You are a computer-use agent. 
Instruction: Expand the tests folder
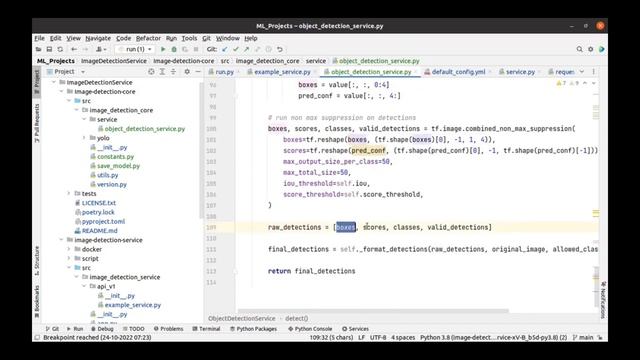tap(69, 193)
